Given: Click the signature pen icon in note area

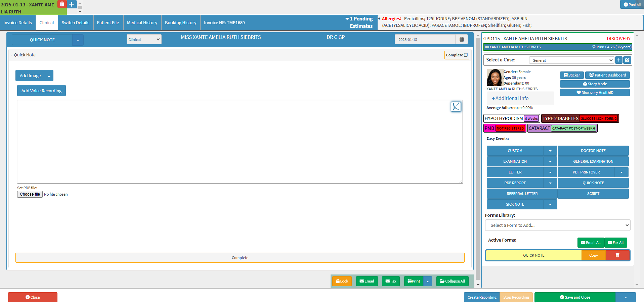Looking at the screenshot, I should (x=456, y=107).
